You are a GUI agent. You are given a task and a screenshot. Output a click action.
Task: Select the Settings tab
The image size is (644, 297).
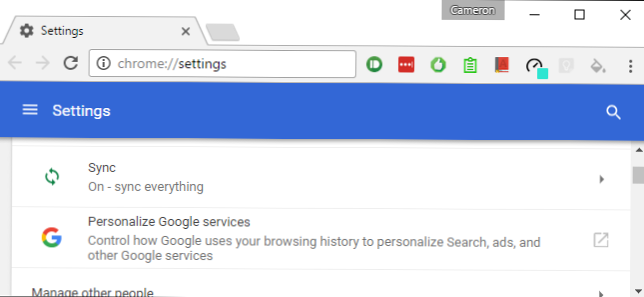coord(100,31)
